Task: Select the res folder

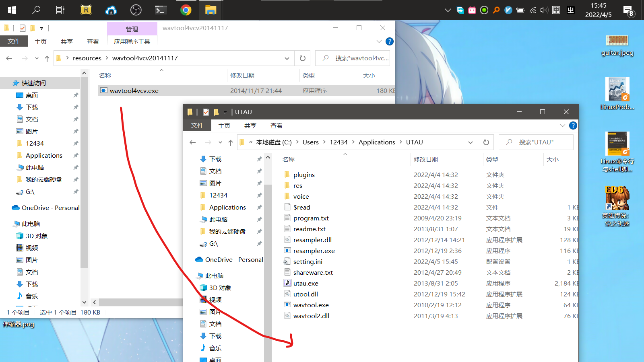Action: coord(298,185)
